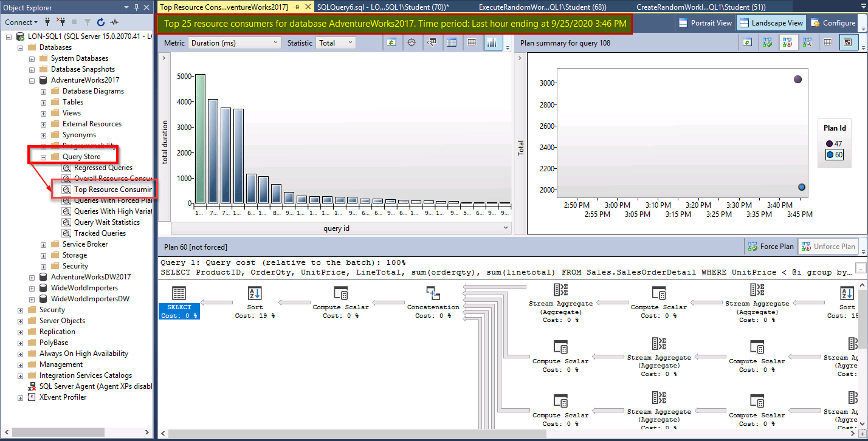Image resolution: width=868 pixels, height=441 pixels.
Task: Switch report to Portrait View
Action: [704, 22]
